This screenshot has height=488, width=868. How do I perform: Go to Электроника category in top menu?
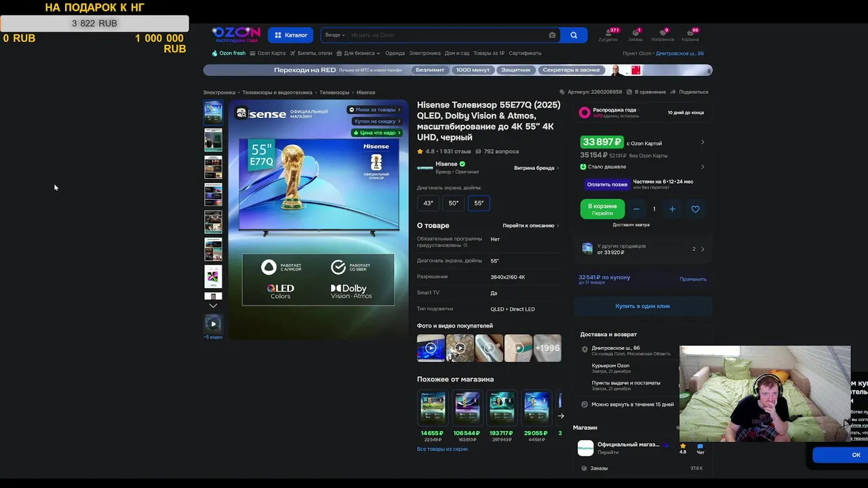[425, 54]
